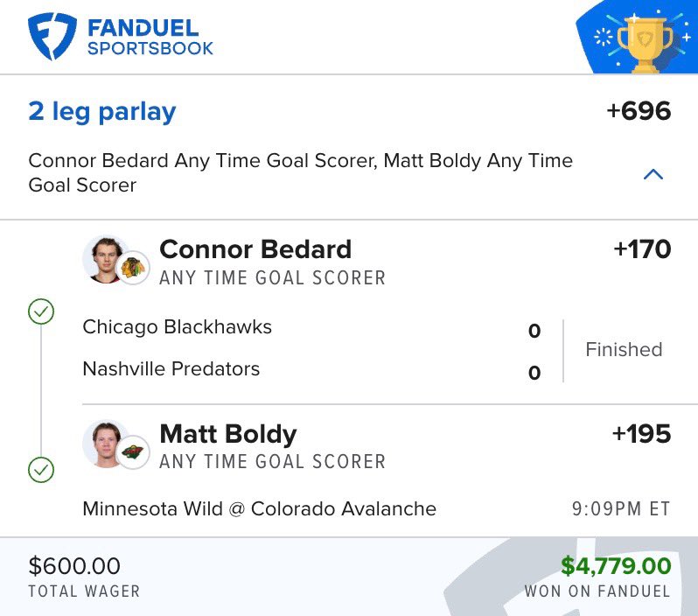698x616 pixels.
Task: Click Connor Bedard leg green checkmark
Action: [x=41, y=311]
